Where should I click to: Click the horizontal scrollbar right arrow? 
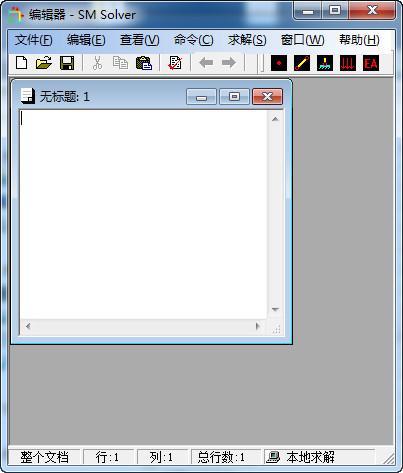tap(257, 326)
